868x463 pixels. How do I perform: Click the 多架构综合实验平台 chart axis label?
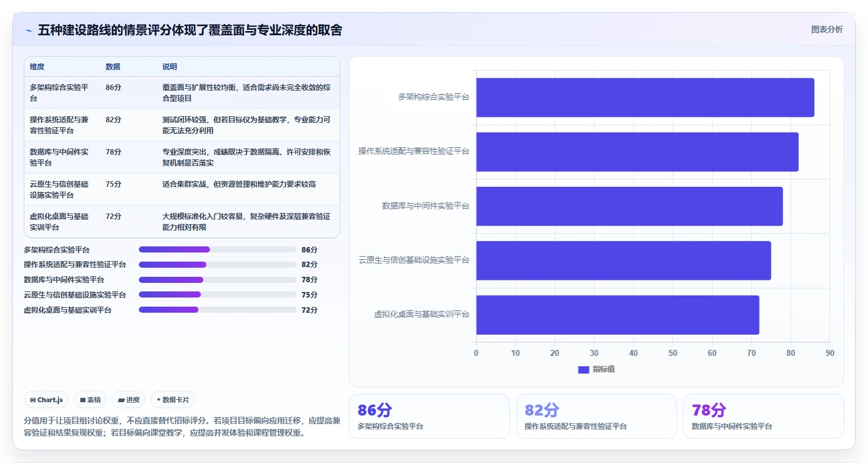[433, 97]
